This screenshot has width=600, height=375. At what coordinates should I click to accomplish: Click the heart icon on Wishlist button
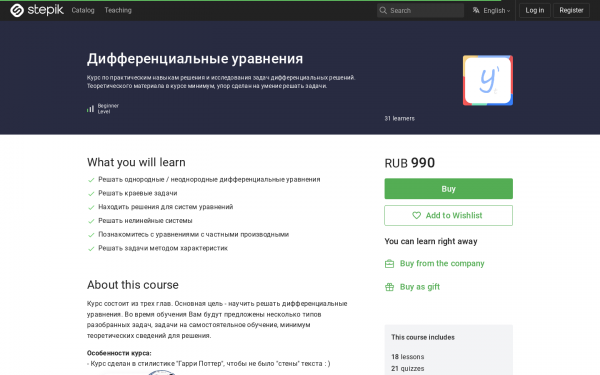click(x=416, y=215)
